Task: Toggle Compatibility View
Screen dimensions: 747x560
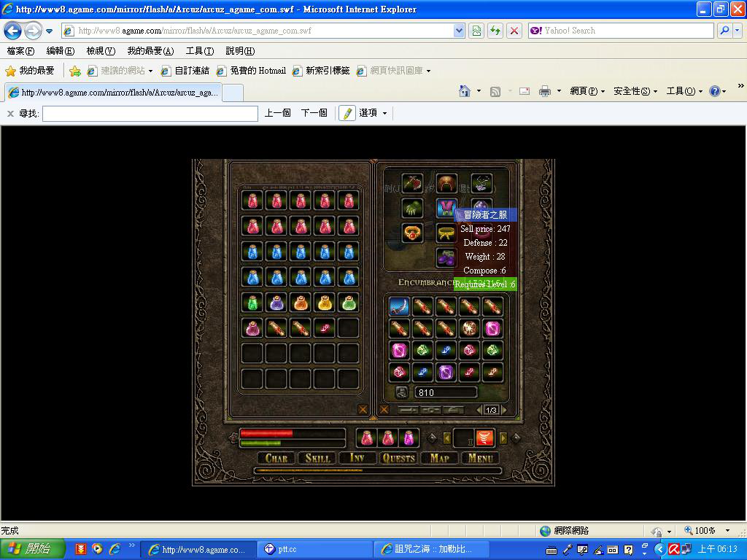Action: point(476,31)
